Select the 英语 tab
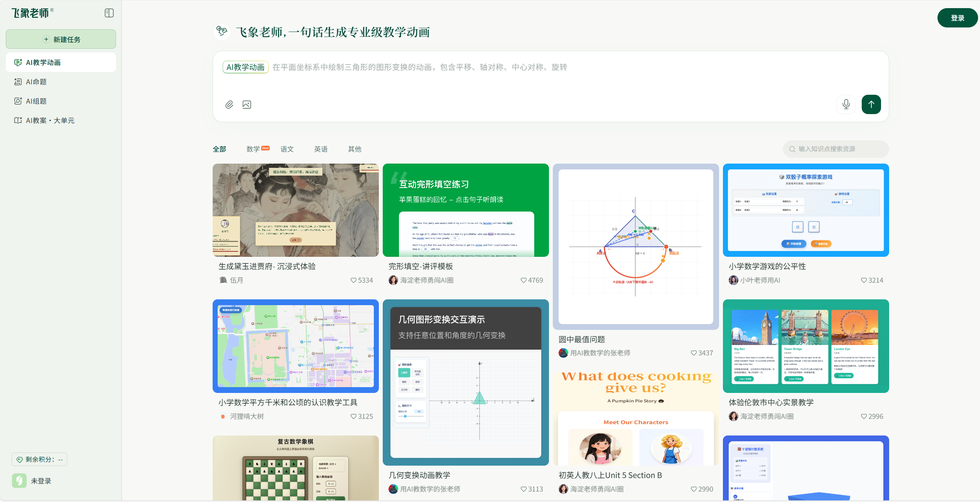The width and height of the screenshot is (980, 502). pyautogui.click(x=320, y=149)
